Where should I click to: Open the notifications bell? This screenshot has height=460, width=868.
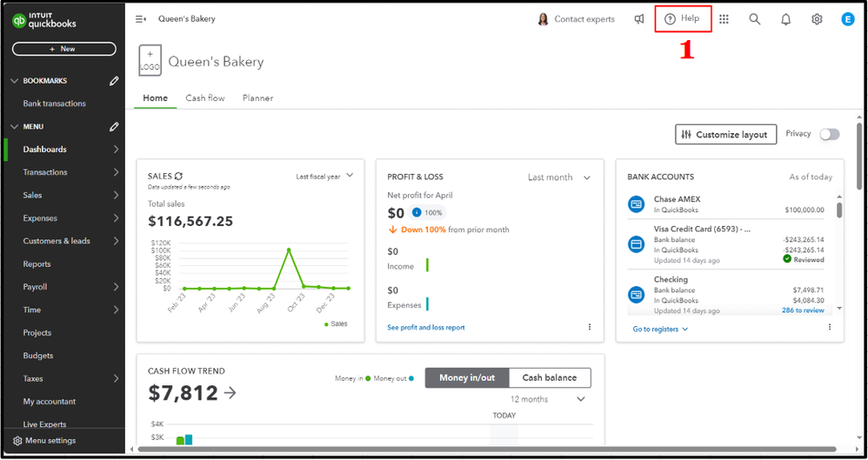coord(785,19)
